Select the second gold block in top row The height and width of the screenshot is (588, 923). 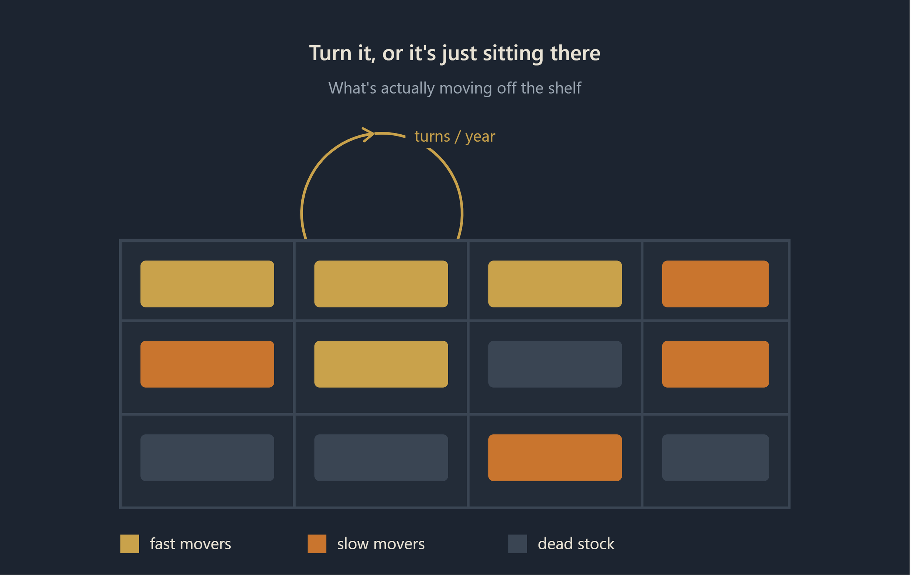(381, 284)
